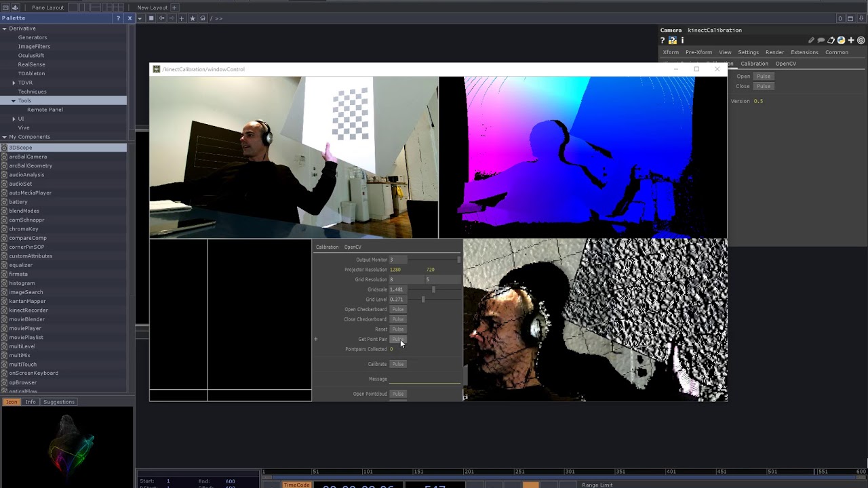Collapse the Derivative palette folder
This screenshot has height=488, width=868.
(5, 28)
